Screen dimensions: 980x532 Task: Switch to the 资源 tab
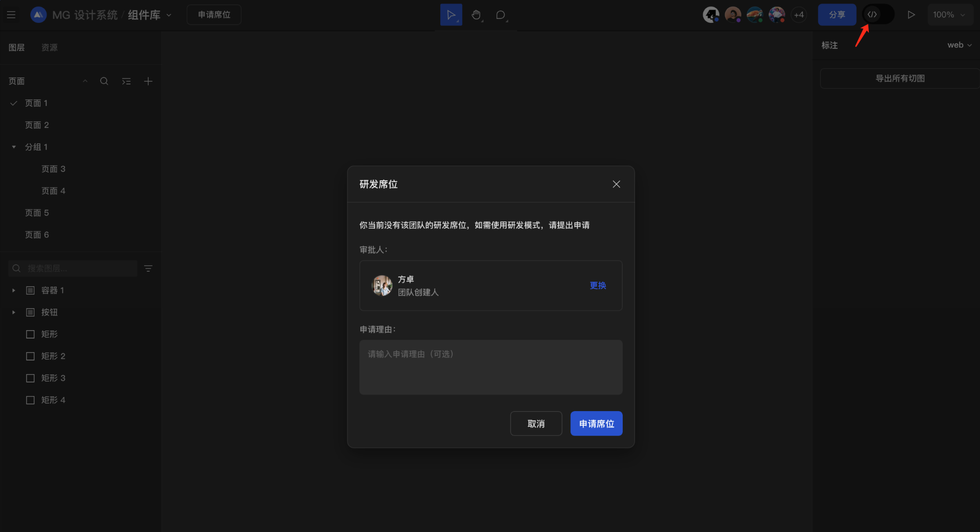[50, 48]
